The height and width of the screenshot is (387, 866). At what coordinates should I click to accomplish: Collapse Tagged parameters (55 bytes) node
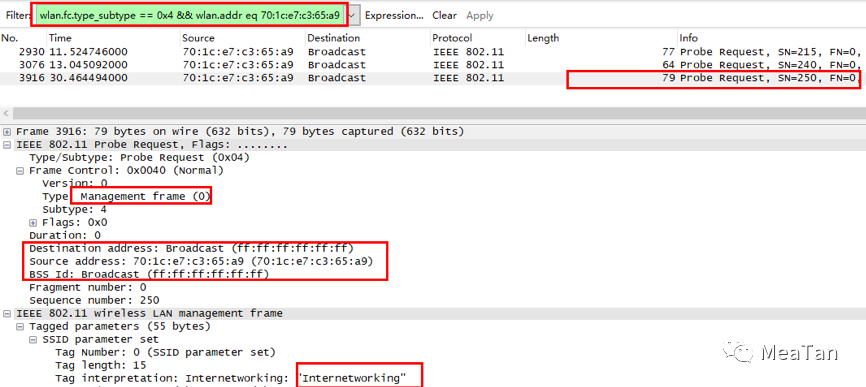[x=19, y=326]
